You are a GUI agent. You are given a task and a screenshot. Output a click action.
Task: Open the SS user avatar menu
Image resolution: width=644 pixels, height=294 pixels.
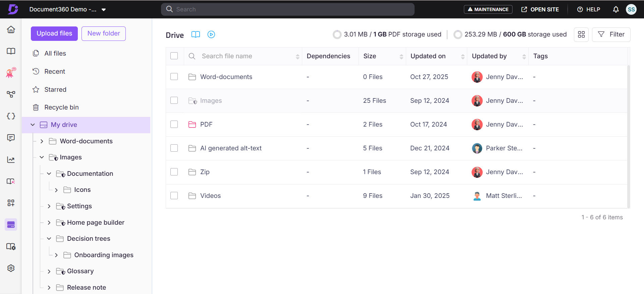pos(631,9)
